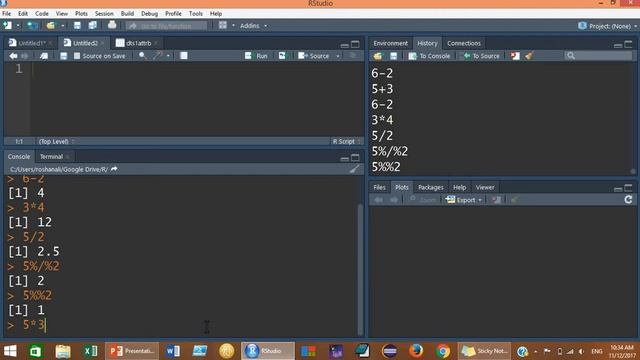Click the code tools wand icon
Image resolution: width=640 pixels, height=360 pixels.
(158, 56)
